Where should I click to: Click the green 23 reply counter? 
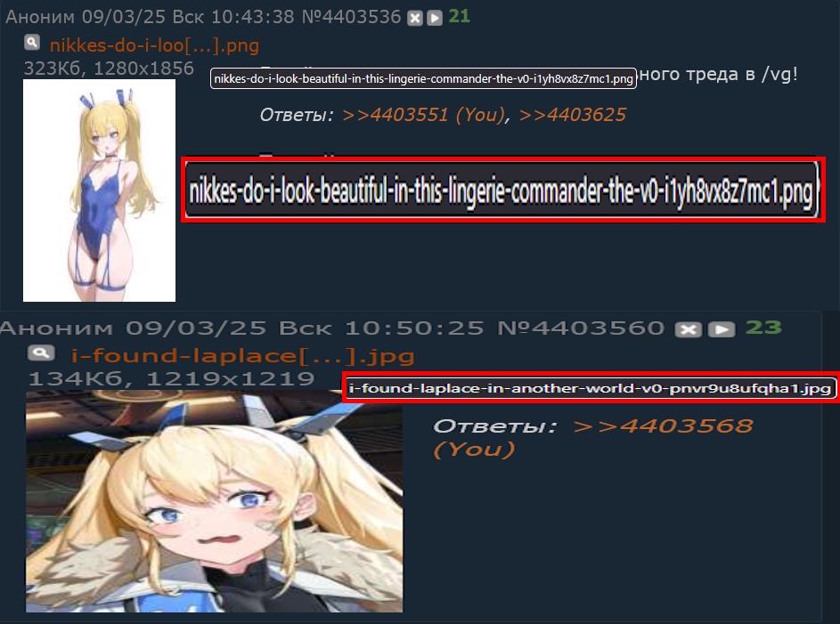pos(763,328)
